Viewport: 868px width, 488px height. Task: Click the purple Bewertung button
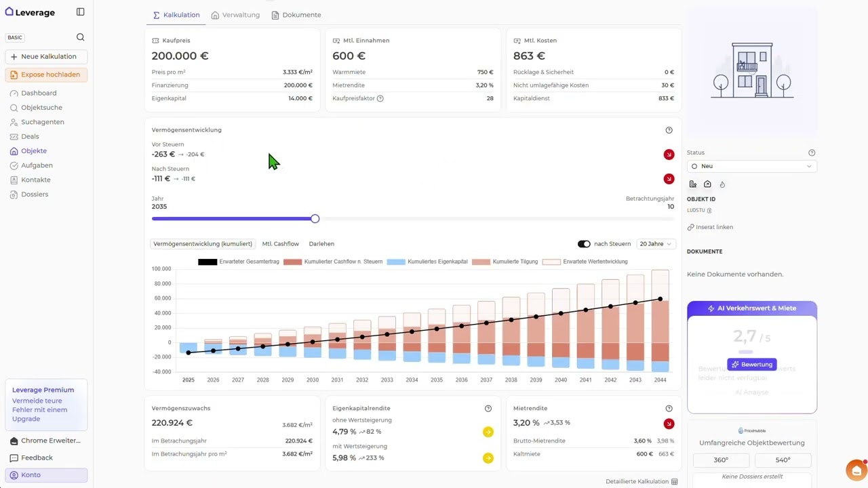751,365
